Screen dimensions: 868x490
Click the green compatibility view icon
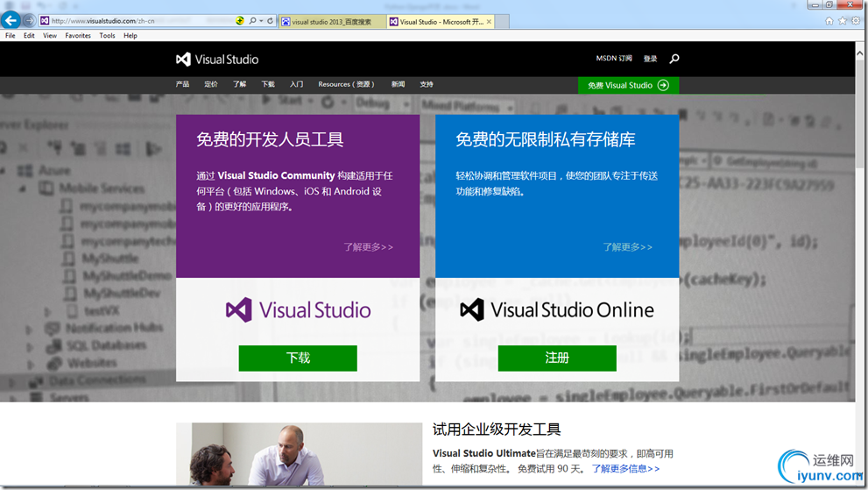pyautogui.click(x=240, y=20)
